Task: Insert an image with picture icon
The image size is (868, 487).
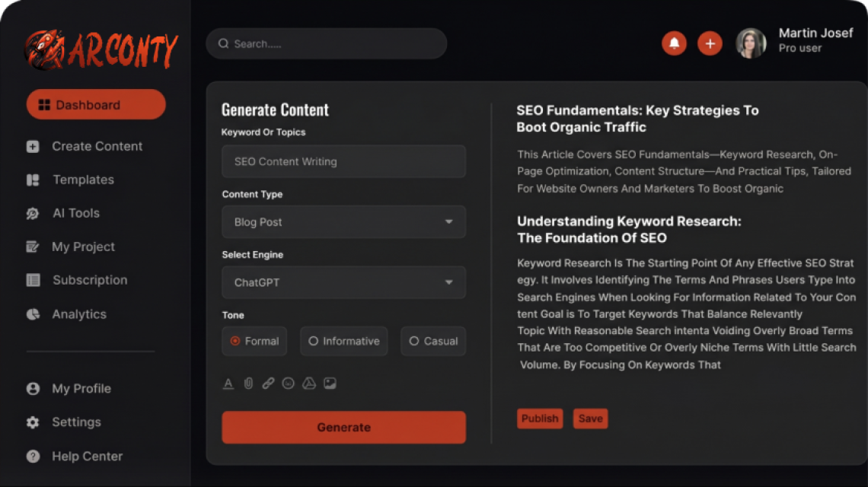Action: click(x=330, y=383)
